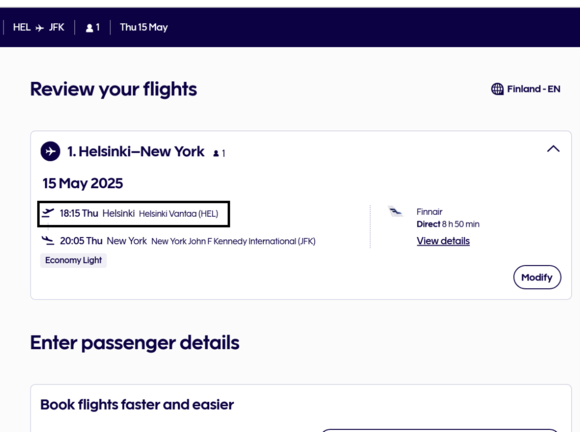
Task: Click the small passenger icon beside the flight title
Action: click(216, 153)
